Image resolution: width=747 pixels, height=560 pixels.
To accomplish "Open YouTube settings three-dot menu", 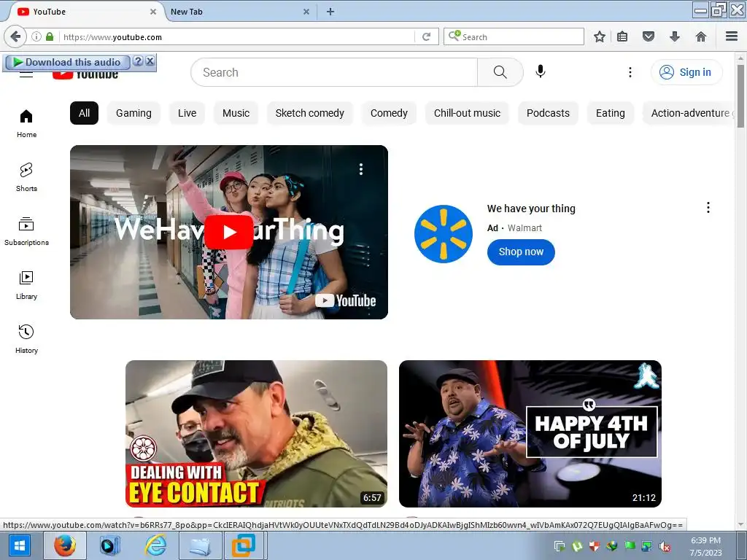I will (x=630, y=72).
